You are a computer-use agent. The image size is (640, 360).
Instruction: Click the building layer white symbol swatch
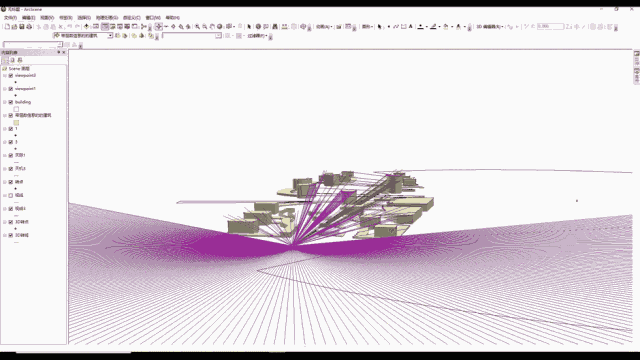pyautogui.click(x=16, y=109)
